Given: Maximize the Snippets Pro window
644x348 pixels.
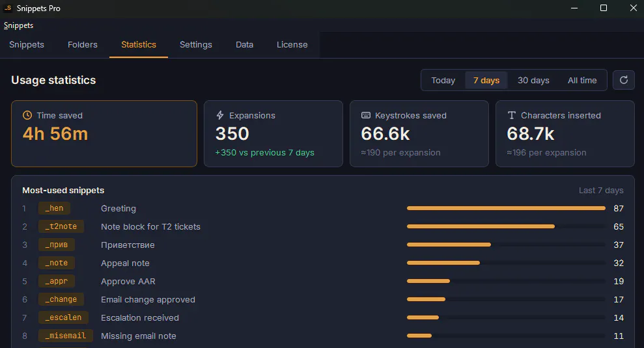Looking at the screenshot, I should point(604,8).
